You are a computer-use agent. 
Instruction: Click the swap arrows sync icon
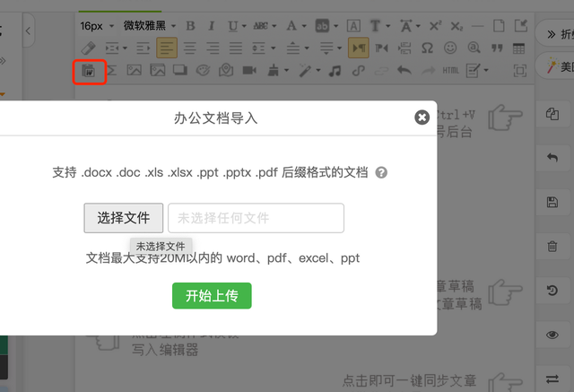click(x=552, y=379)
